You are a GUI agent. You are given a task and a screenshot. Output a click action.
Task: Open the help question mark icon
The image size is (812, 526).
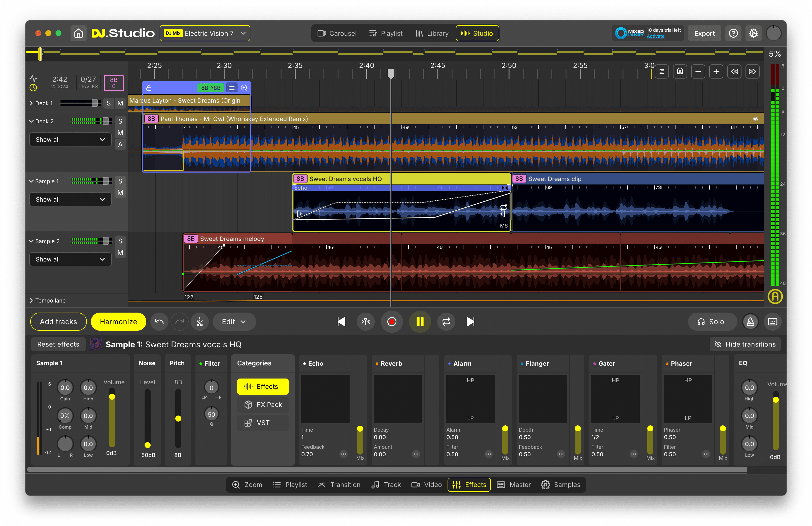point(733,33)
